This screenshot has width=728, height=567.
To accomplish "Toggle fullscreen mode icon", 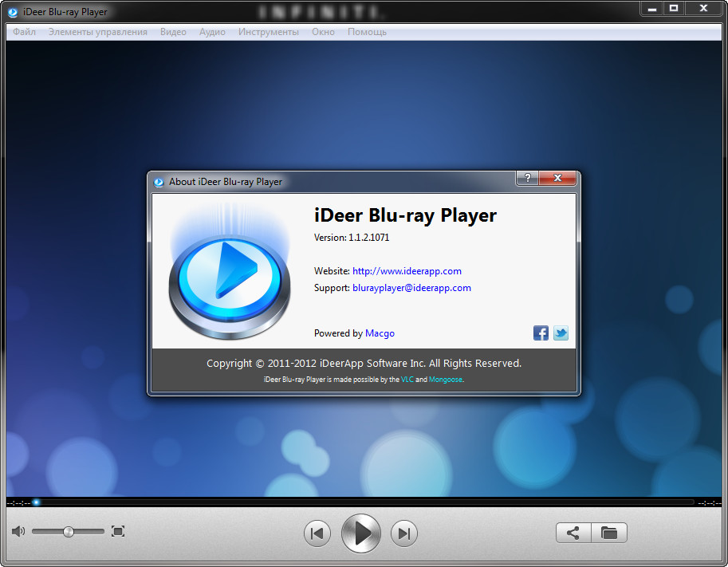I will click(118, 531).
